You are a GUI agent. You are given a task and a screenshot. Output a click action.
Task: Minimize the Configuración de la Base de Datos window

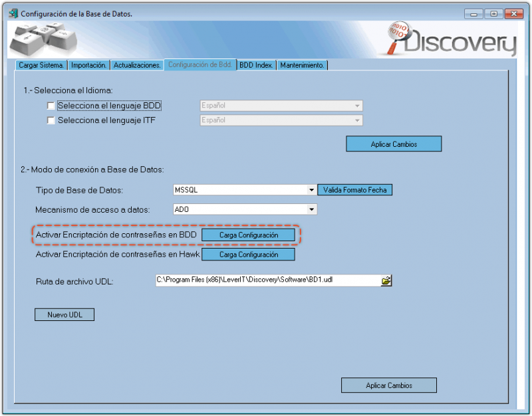pyautogui.click(x=474, y=14)
